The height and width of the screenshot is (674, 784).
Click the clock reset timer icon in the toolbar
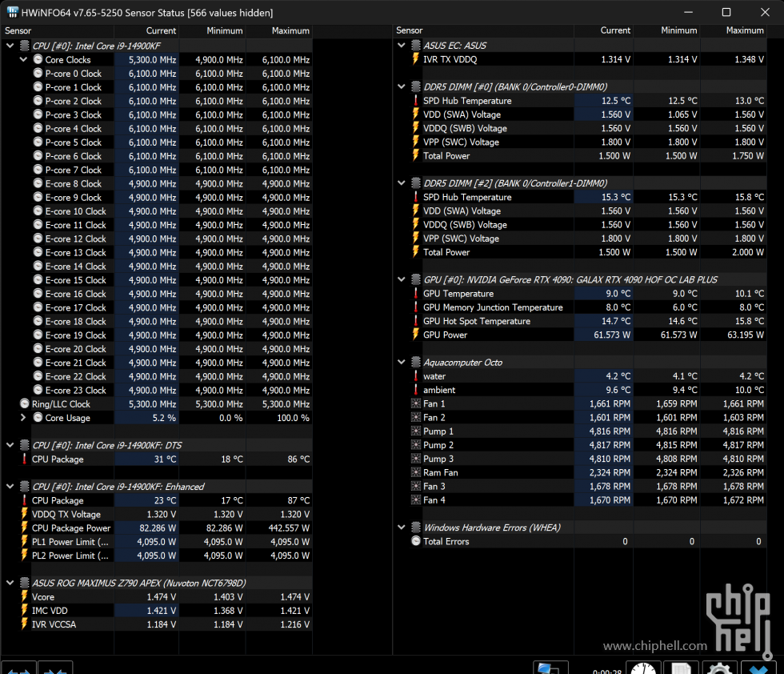[x=643, y=668]
